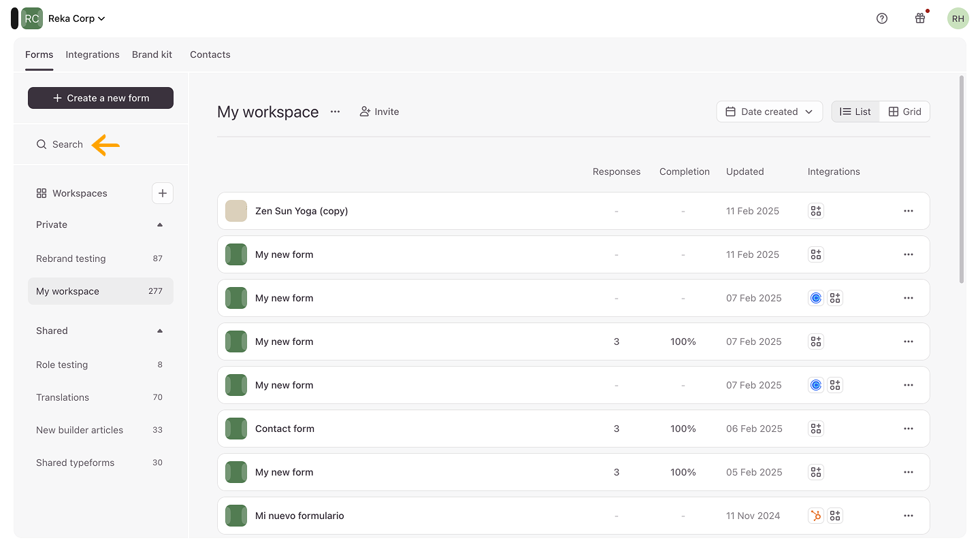The width and height of the screenshot is (980, 551).
Task: Collapse the Shared workspaces section
Action: pos(160,331)
